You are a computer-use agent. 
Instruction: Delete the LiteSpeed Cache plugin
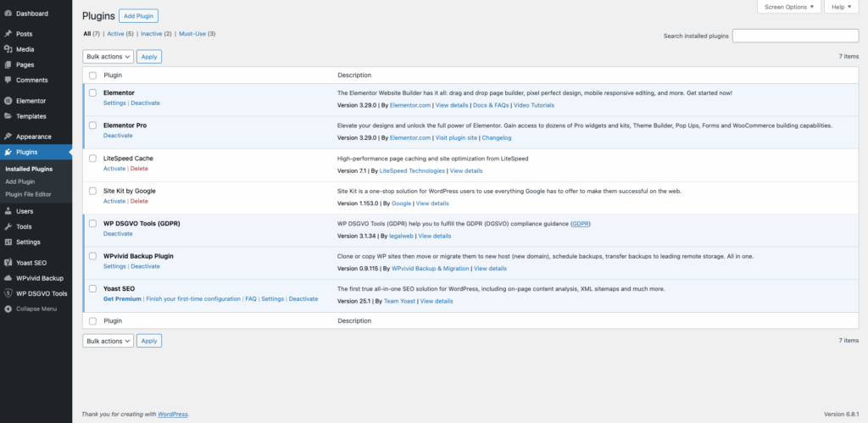click(x=139, y=169)
